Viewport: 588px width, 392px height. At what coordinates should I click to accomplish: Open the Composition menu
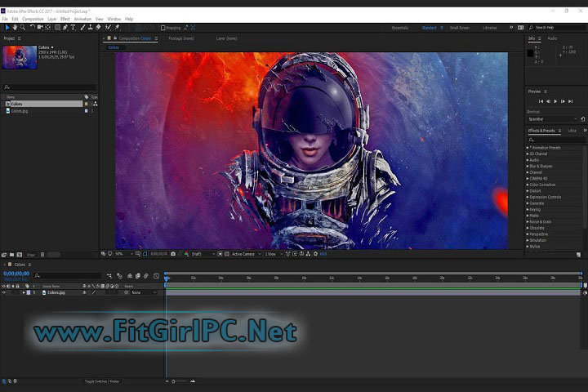coord(33,18)
